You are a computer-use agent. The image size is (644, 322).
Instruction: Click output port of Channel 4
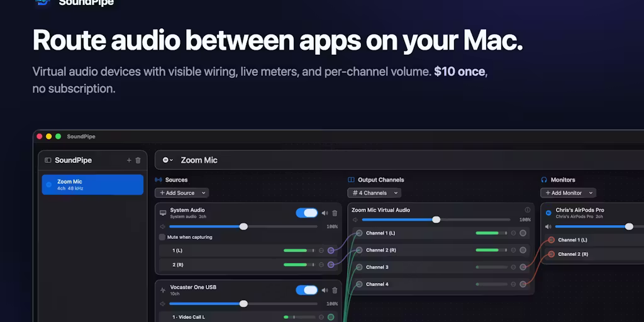pos(523,284)
